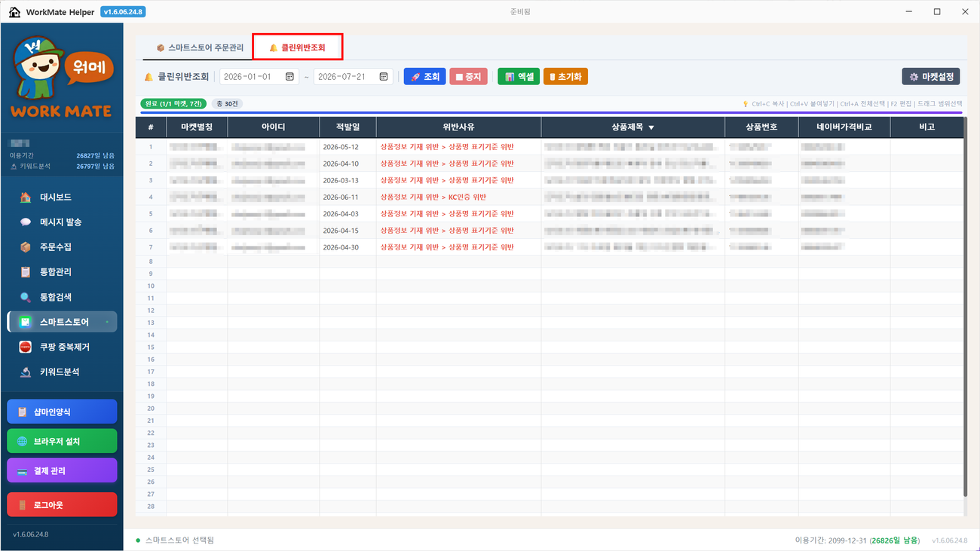980x551 pixels.
Task: Open the 주문수집 sidebar menu
Action: pyautogui.click(x=62, y=246)
